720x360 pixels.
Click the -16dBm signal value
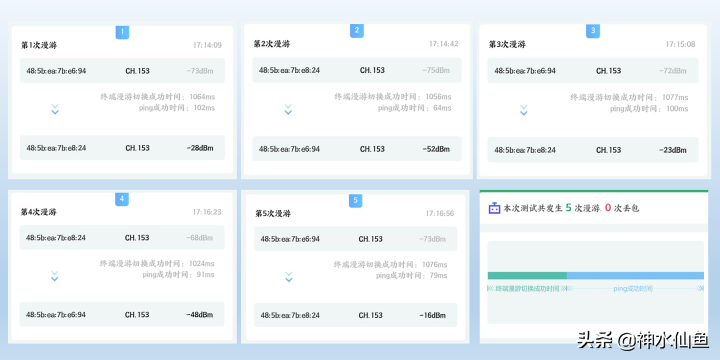coord(432,315)
